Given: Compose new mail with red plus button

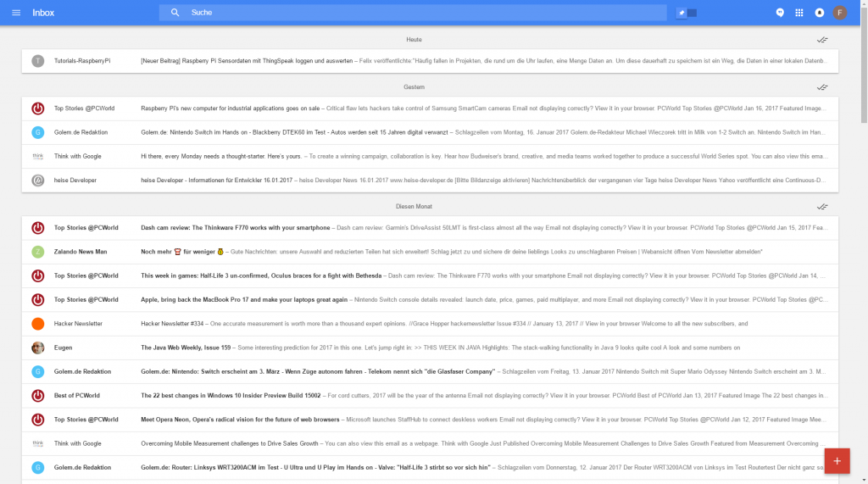Looking at the screenshot, I should pos(837,461).
